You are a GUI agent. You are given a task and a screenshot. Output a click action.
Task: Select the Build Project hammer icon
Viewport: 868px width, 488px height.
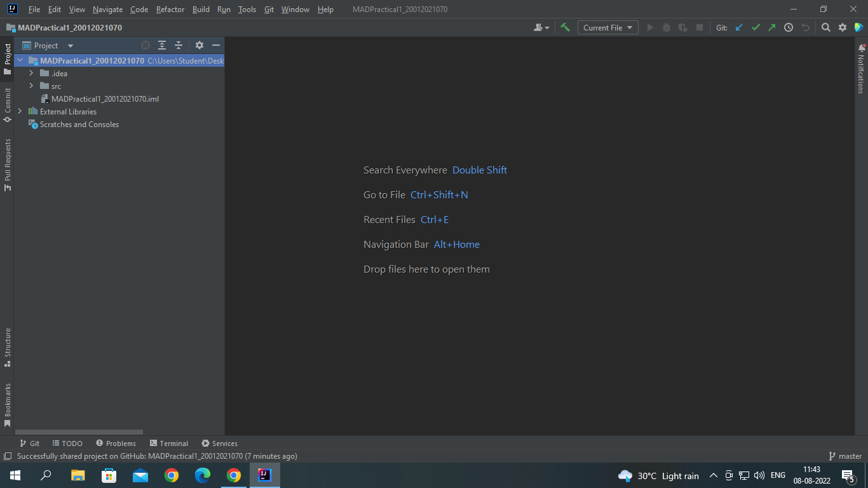coord(566,27)
